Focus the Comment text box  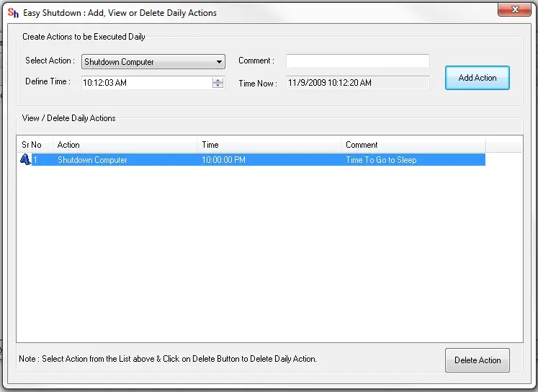point(357,61)
